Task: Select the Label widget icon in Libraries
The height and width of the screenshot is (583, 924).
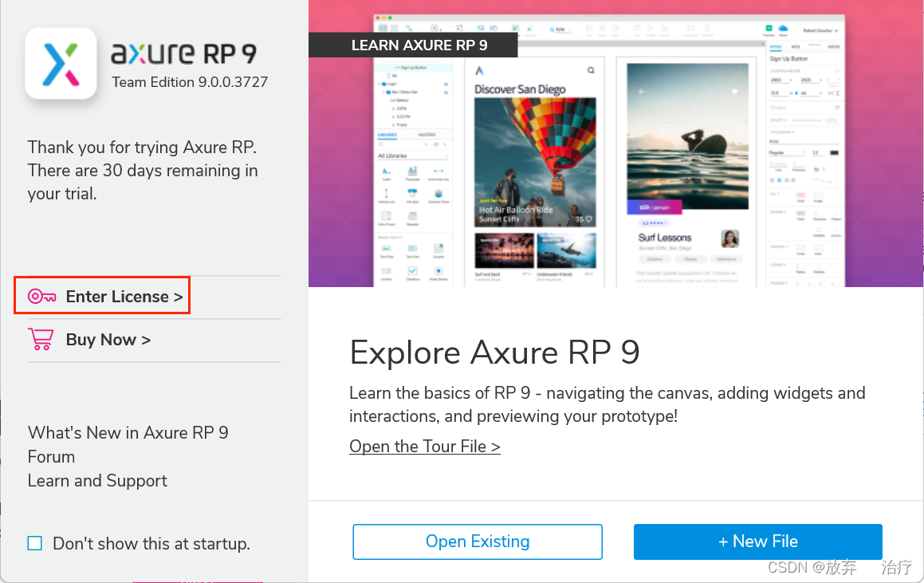Action: click(384, 169)
